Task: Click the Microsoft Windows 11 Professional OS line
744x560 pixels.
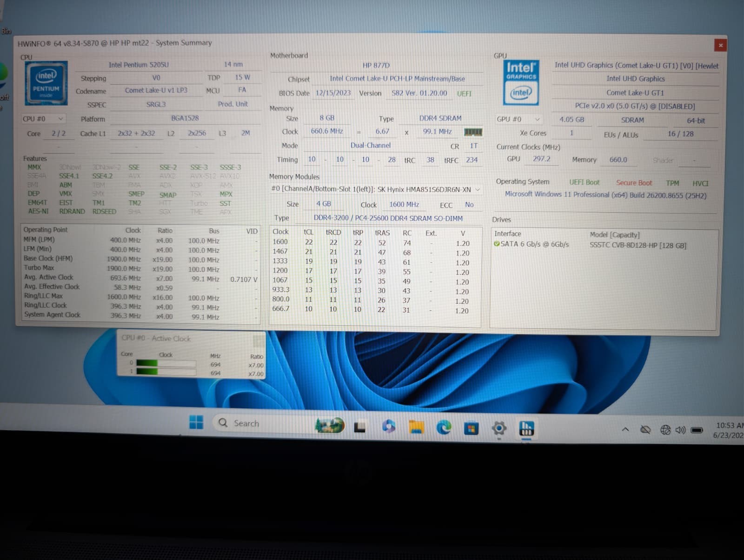Action: [x=605, y=195]
